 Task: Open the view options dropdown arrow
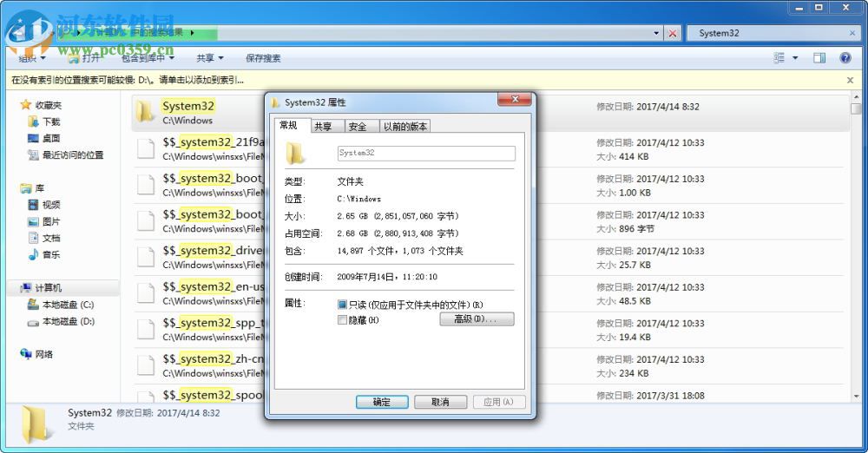tap(795, 57)
